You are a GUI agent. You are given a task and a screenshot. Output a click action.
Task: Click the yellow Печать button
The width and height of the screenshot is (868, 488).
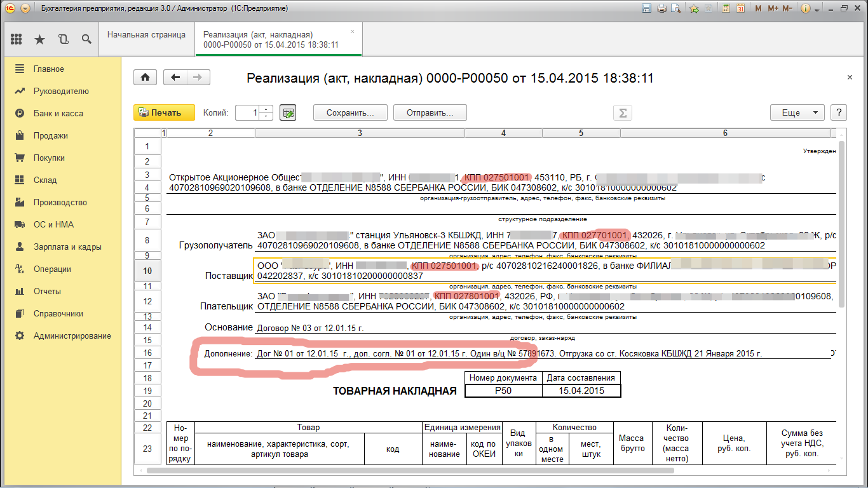[159, 112]
